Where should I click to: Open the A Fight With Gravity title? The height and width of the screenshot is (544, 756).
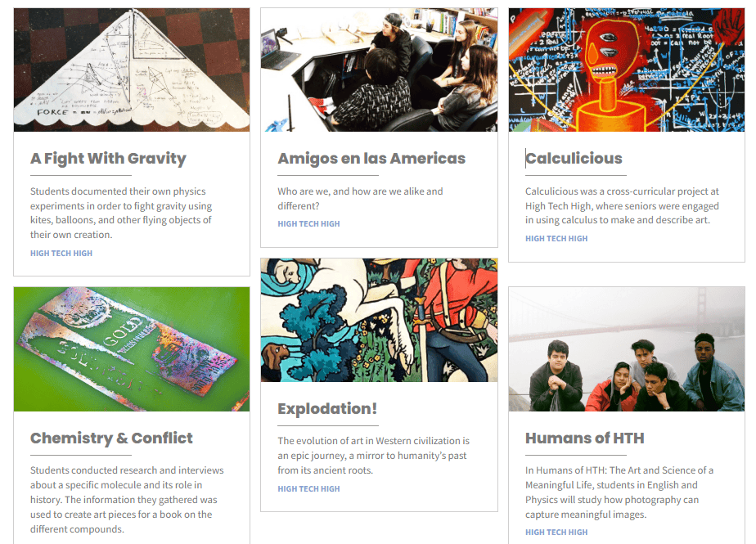coord(108,158)
